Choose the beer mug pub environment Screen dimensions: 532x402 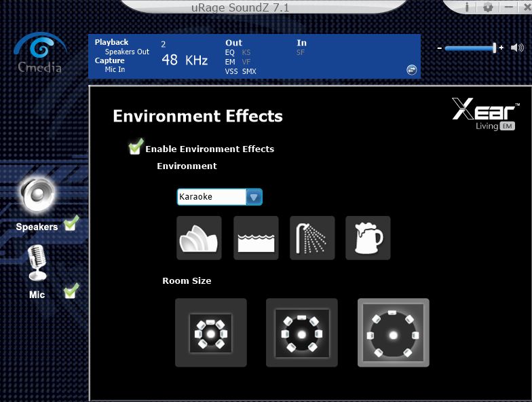click(x=368, y=238)
